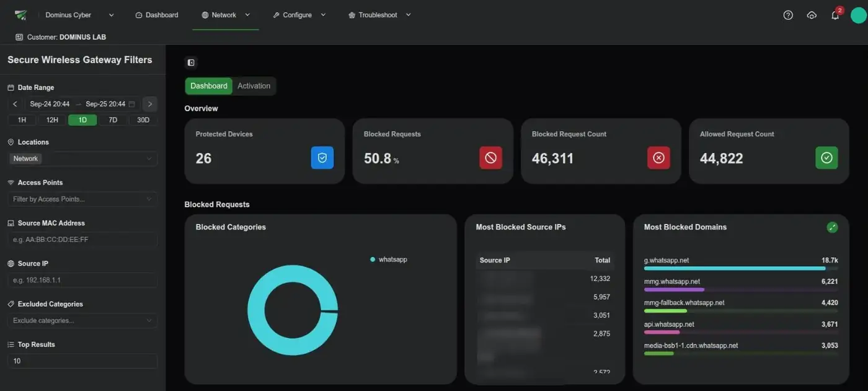868x391 pixels.
Task: Open the Configure nav item
Action: [x=293, y=15]
